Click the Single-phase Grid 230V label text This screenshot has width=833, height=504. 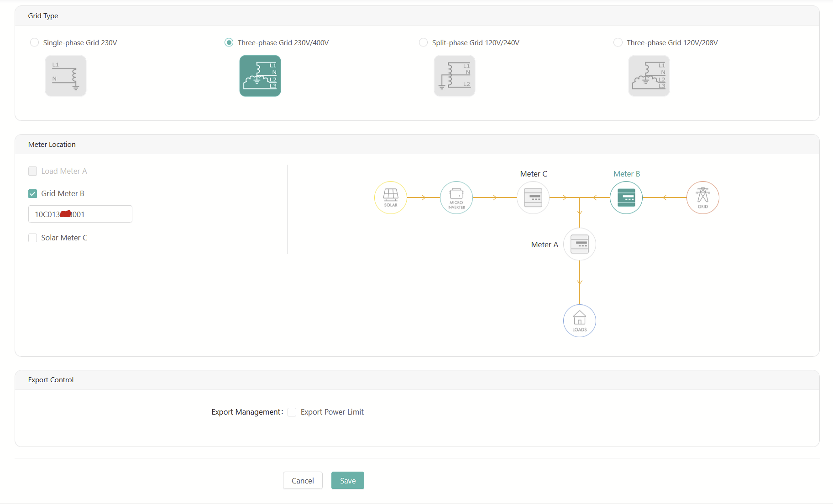click(x=80, y=42)
